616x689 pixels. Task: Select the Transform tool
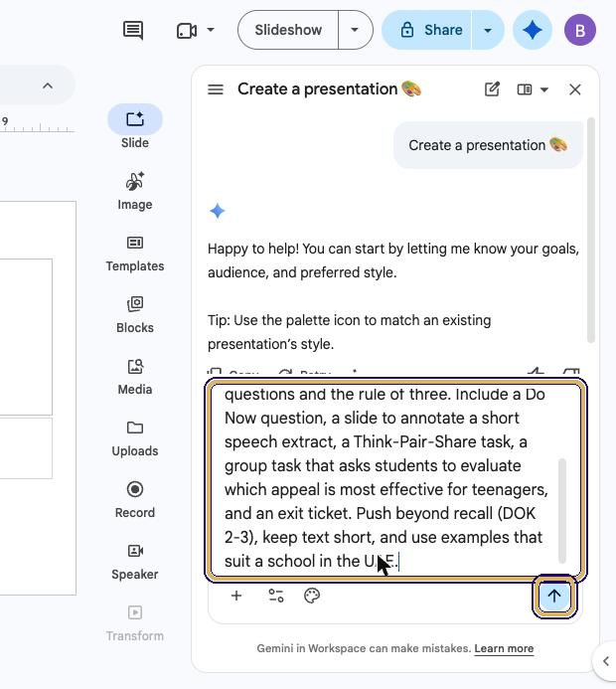pyautogui.click(x=135, y=623)
